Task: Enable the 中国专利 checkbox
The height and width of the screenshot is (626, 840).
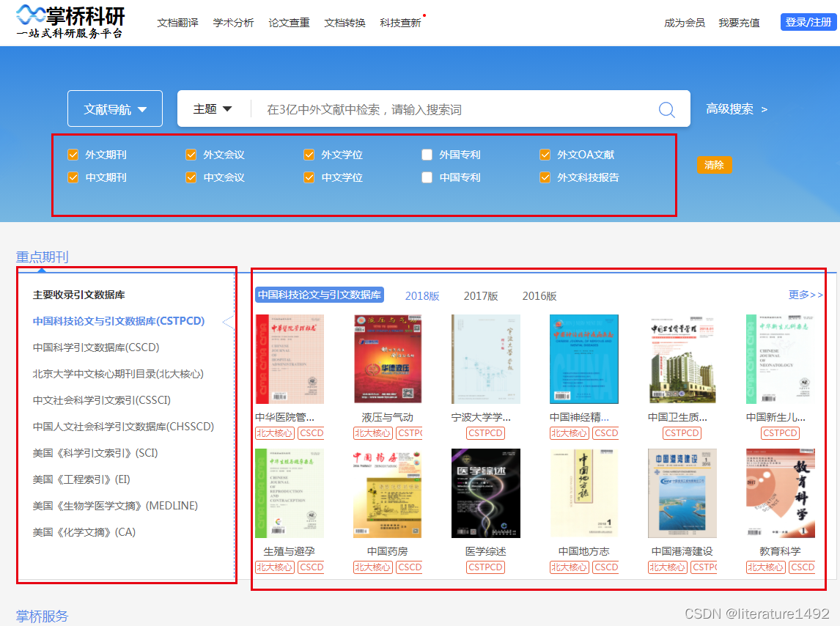Action: coord(427,177)
